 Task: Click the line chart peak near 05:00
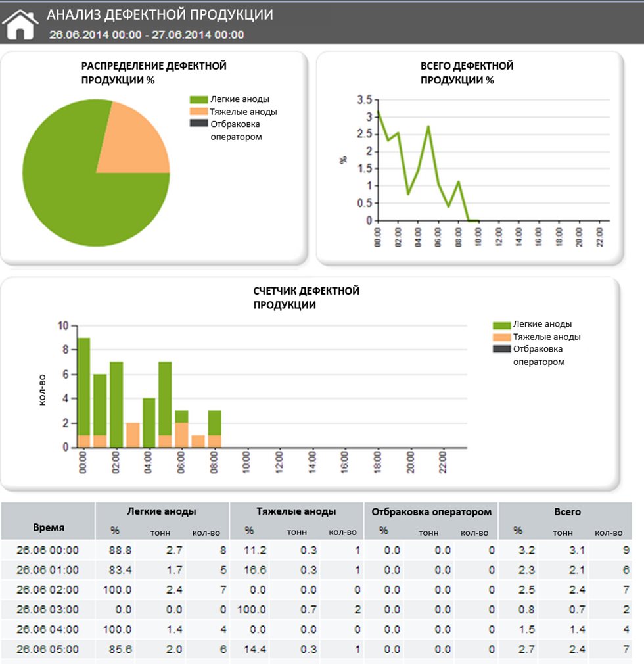pyautogui.click(x=428, y=127)
